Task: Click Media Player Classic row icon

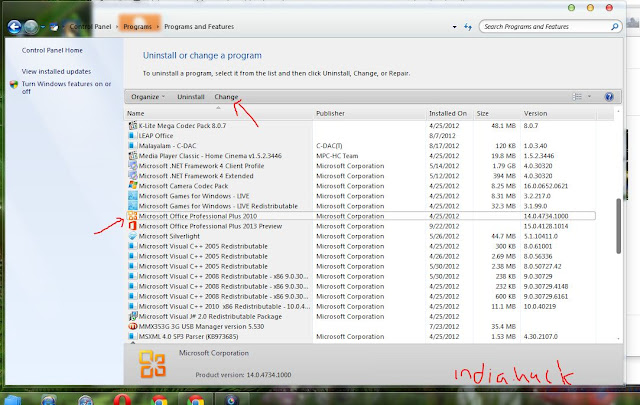Action: point(133,156)
